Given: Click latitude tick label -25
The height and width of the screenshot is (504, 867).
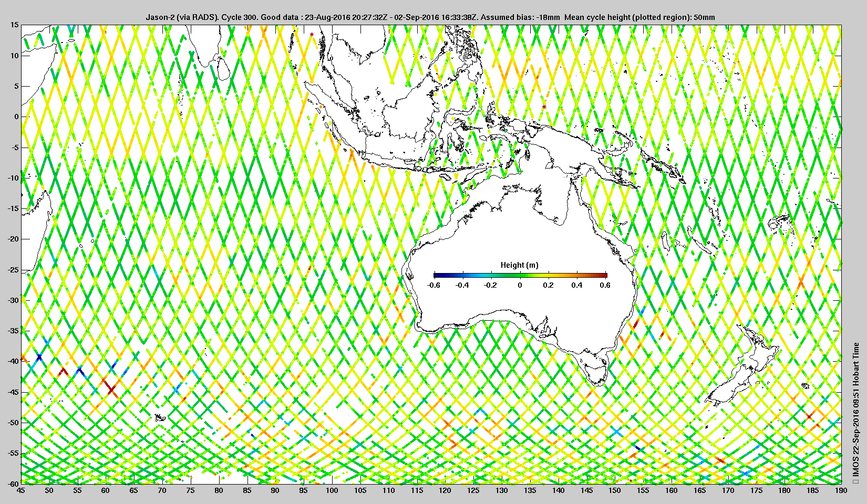Looking at the screenshot, I should [13, 269].
